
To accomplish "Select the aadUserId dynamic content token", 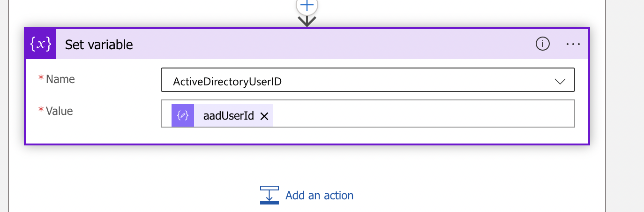I will pos(222,116).
